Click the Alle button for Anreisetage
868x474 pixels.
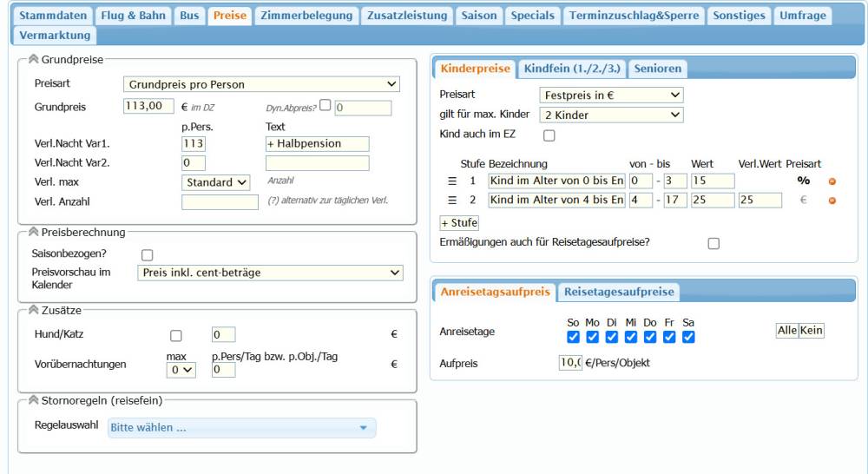[x=786, y=331]
